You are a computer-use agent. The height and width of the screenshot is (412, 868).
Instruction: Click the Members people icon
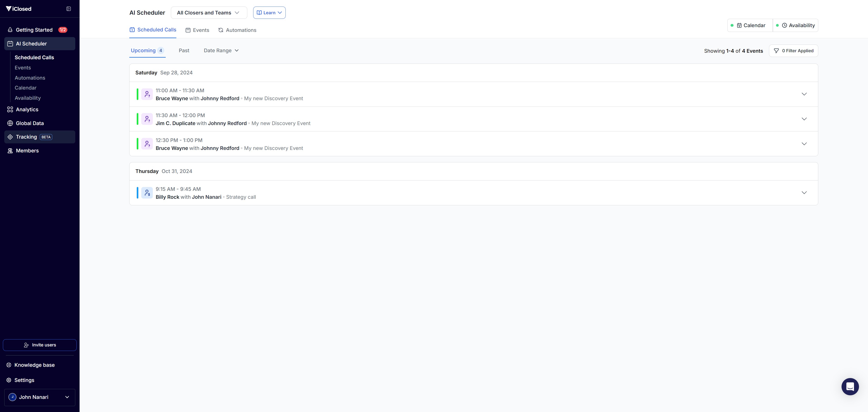[x=10, y=151]
